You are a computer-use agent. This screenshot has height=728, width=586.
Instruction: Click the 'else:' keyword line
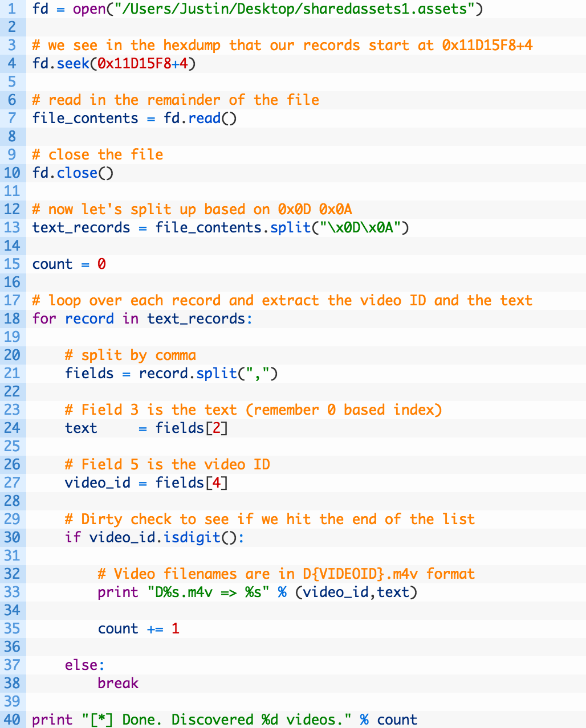[x=85, y=665]
